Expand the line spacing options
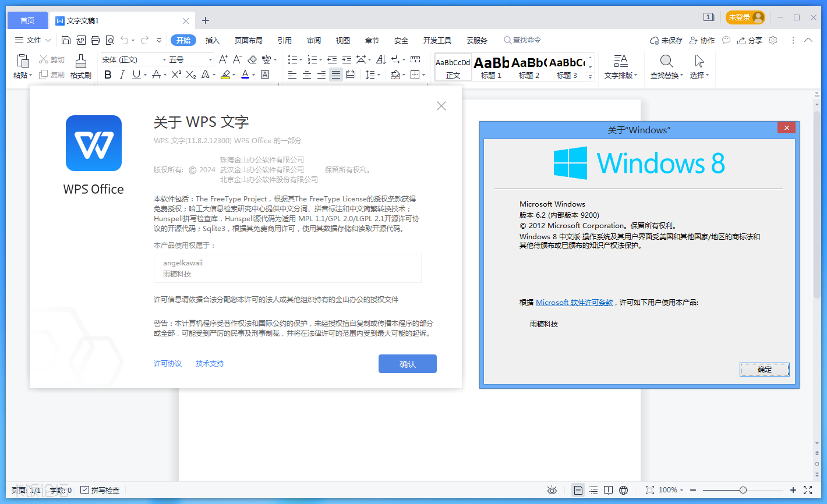Screen dimensions: 827x504 tap(378, 74)
